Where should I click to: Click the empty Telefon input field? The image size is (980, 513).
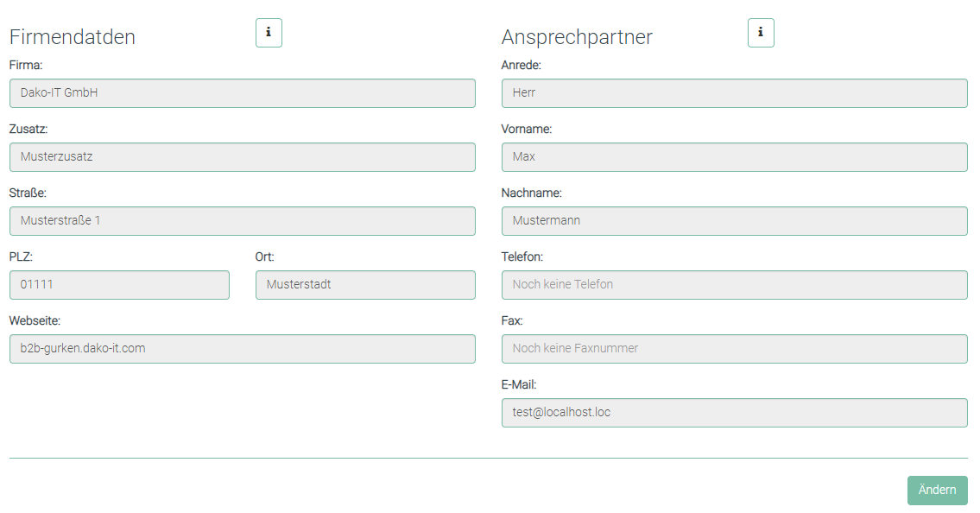(734, 285)
